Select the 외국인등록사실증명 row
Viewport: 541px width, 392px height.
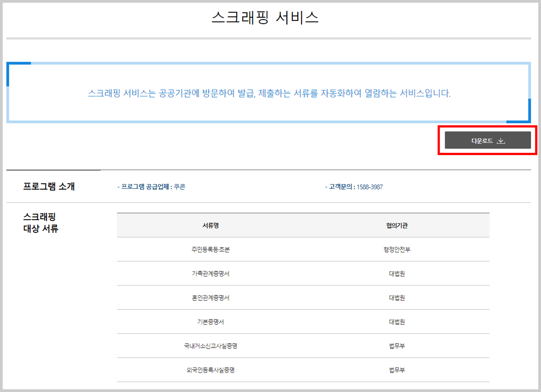210,370
